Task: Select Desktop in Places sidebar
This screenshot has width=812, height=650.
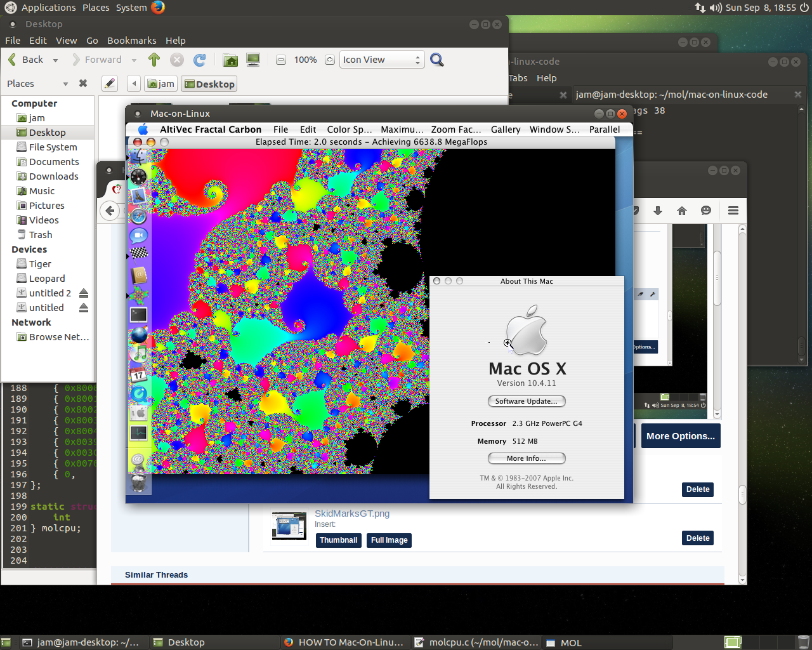Action: 48,133
